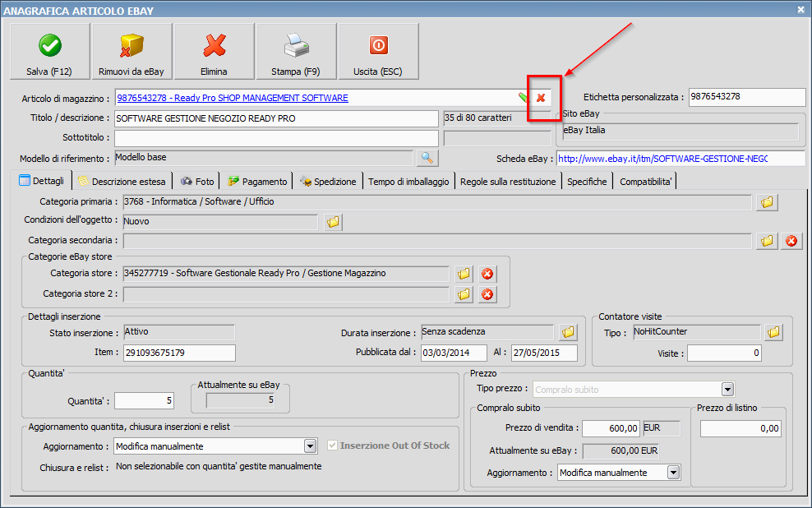Click the Titolo / descrizione input field
Screen dimensions: 812x508
[x=276, y=118]
